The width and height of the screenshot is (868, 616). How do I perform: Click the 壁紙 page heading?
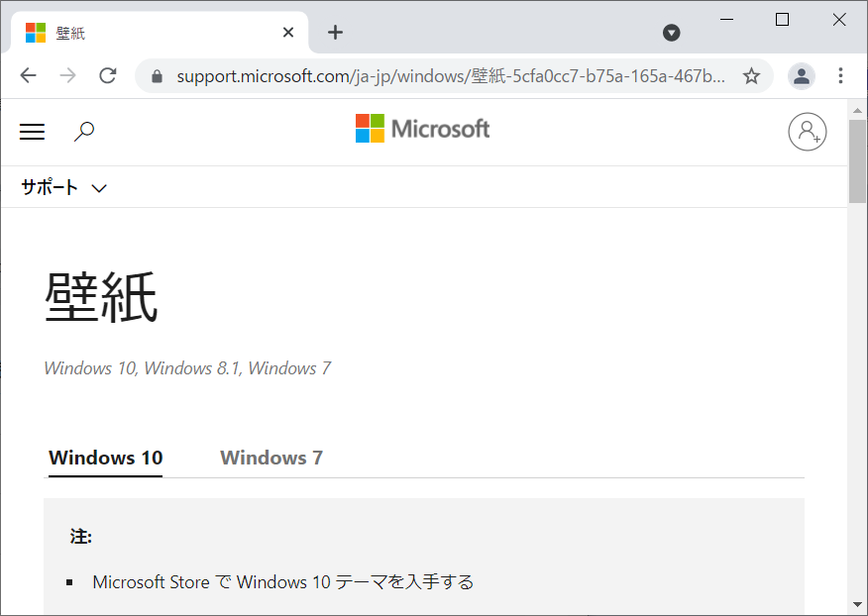pos(101,297)
